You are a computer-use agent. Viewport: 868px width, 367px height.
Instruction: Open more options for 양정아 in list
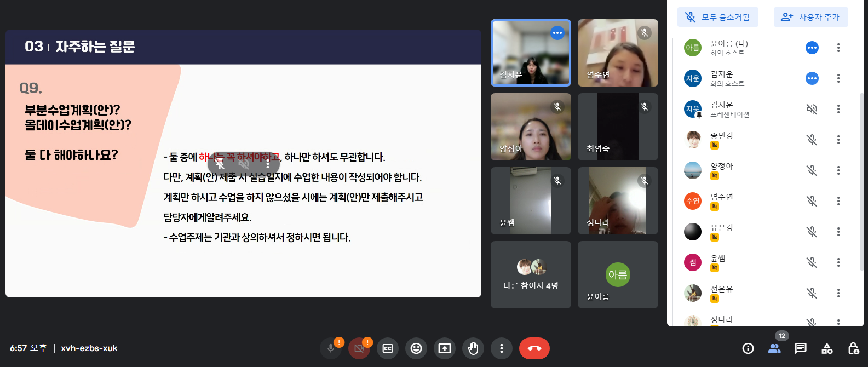(x=838, y=170)
